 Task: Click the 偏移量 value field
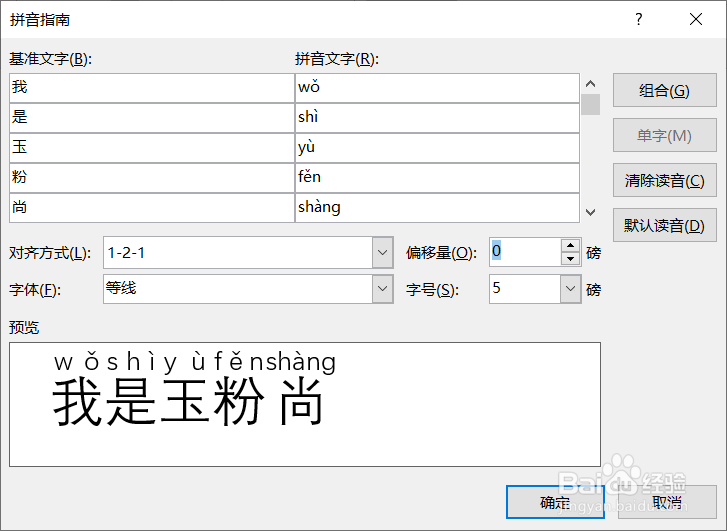pyautogui.click(x=525, y=252)
